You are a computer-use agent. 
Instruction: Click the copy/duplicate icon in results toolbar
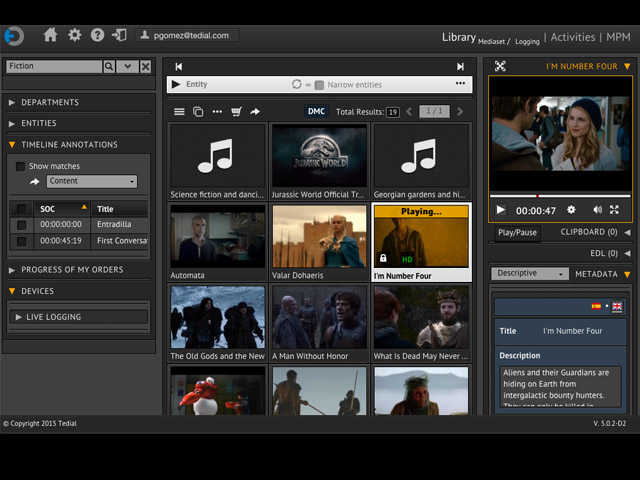click(x=198, y=111)
